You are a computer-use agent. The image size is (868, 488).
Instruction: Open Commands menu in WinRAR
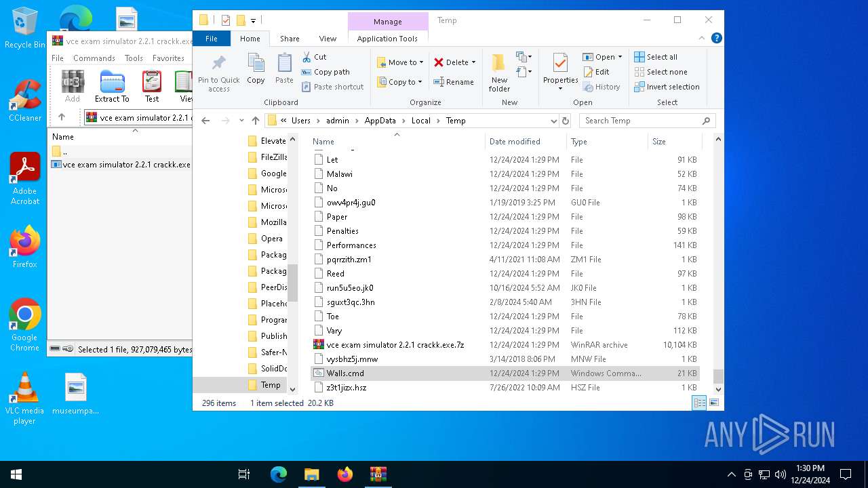[x=94, y=58]
